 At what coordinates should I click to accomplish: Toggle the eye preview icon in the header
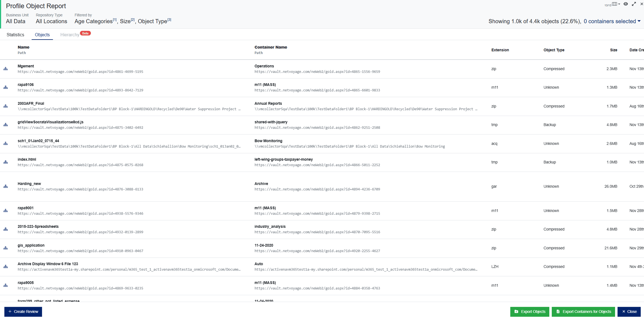(625, 4)
